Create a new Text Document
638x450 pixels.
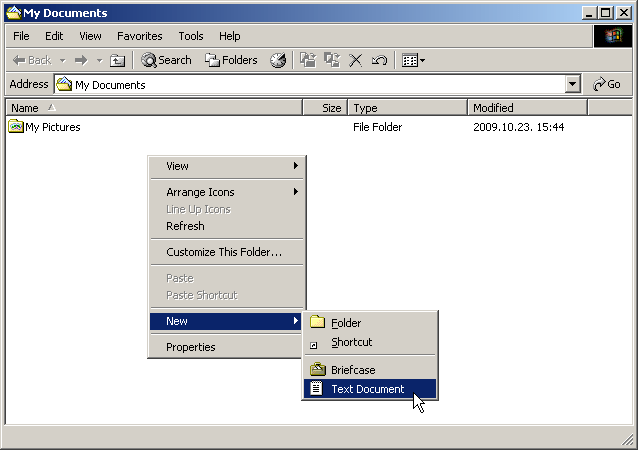pyautogui.click(x=370, y=389)
